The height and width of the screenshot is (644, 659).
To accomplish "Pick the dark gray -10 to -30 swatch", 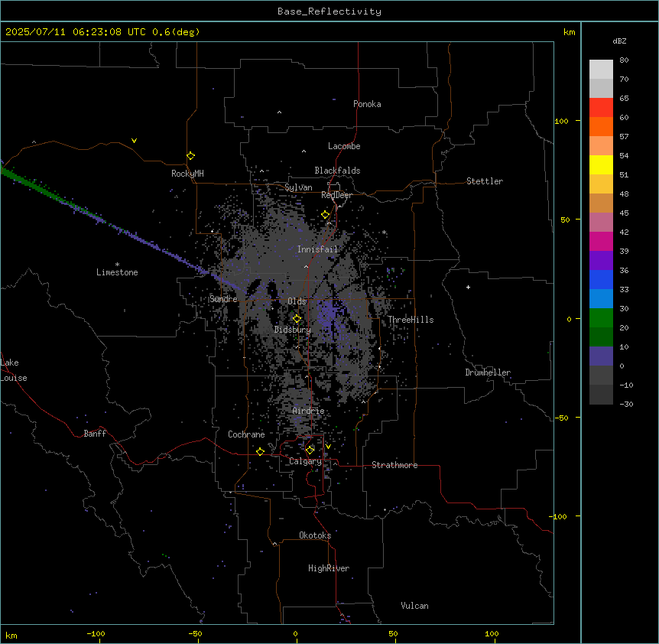I will 601,395.
